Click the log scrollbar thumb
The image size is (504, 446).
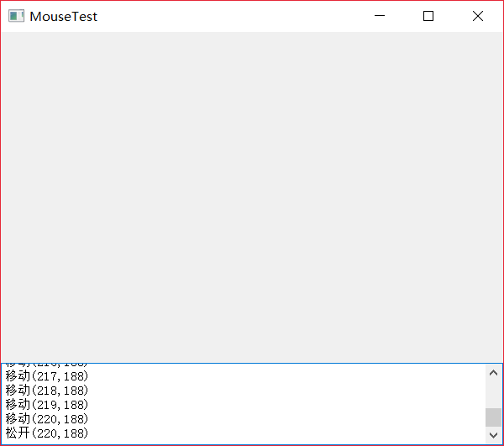493,417
